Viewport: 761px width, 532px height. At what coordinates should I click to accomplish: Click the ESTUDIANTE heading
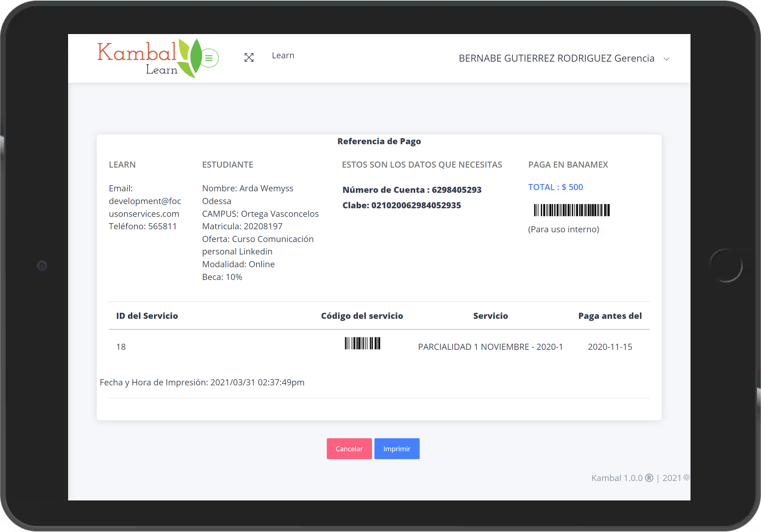pyautogui.click(x=228, y=165)
